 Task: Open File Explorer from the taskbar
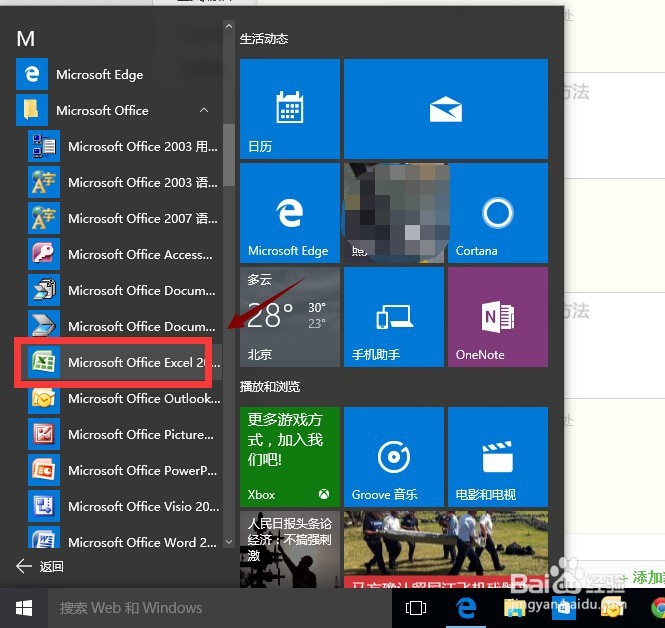pyautogui.click(x=515, y=608)
